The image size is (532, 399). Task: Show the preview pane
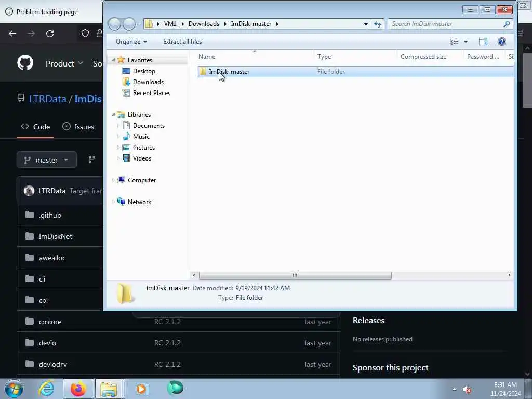(x=483, y=42)
